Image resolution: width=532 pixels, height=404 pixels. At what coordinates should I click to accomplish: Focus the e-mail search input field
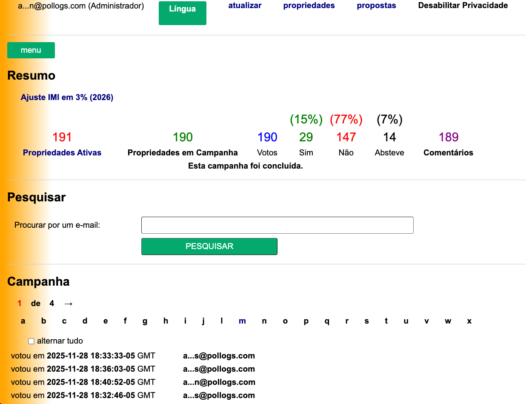(277, 225)
